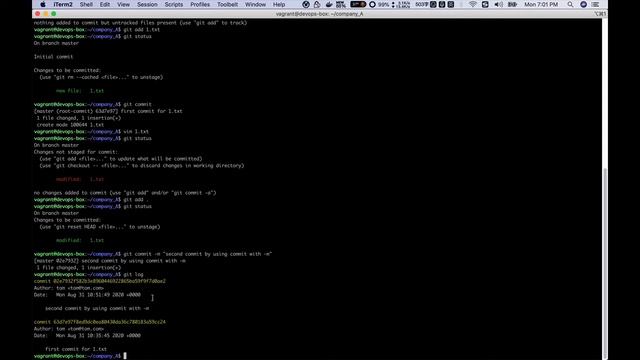Image resolution: width=640 pixels, height=360 pixels.
Task: Click the top commit hash starting 02e7932
Action: [109, 281]
